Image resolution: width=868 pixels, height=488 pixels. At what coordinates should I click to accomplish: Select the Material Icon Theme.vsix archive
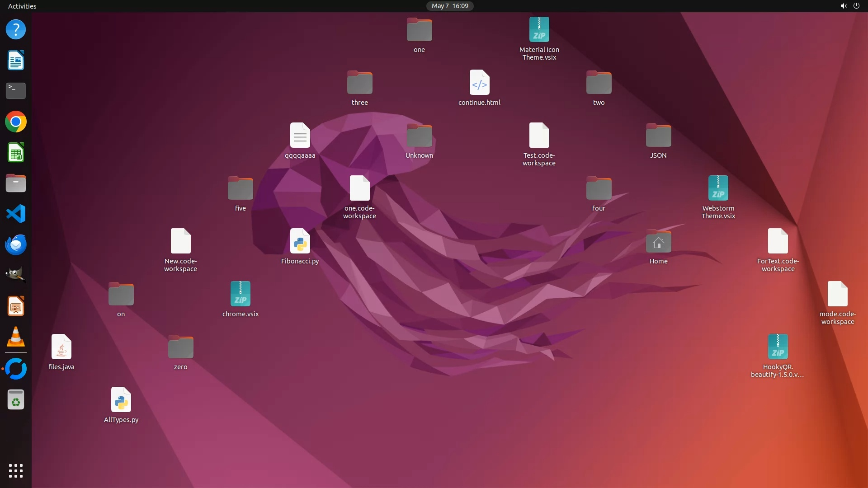coord(539,30)
